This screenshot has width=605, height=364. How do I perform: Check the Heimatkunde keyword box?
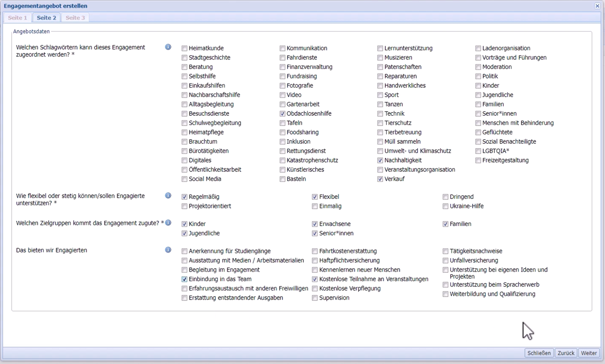click(184, 48)
